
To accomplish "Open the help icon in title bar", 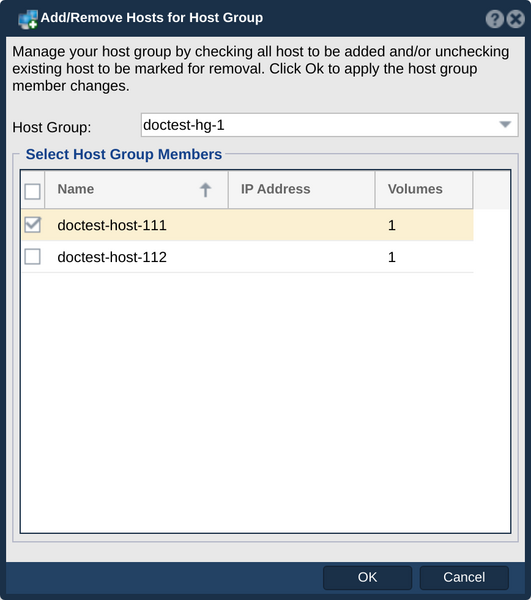I will 494,19.
